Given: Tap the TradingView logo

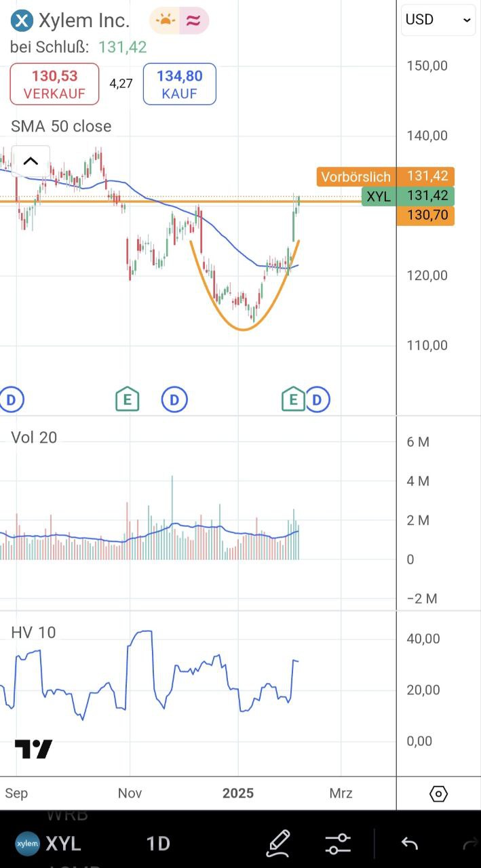Looking at the screenshot, I should tap(33, 749).
